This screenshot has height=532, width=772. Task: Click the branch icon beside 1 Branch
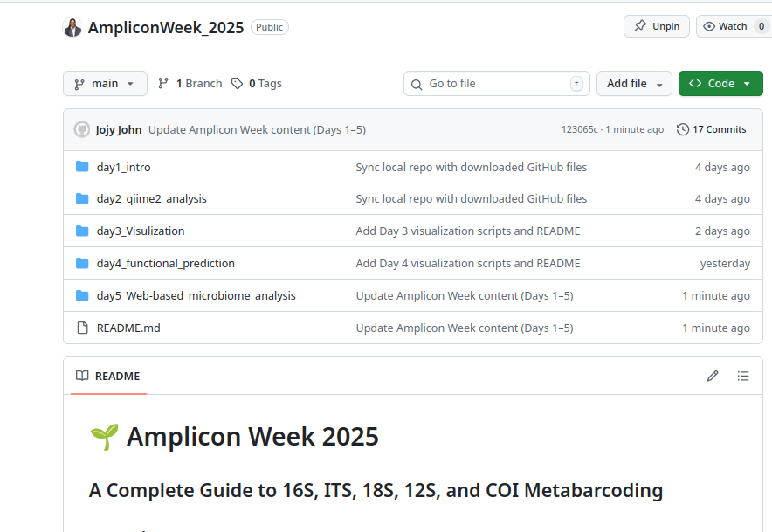[x=164, y=83]
